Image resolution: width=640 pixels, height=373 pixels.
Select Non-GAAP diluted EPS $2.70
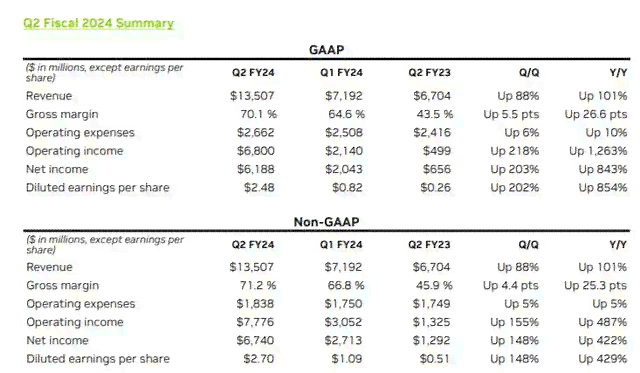[x=258, y=359]
